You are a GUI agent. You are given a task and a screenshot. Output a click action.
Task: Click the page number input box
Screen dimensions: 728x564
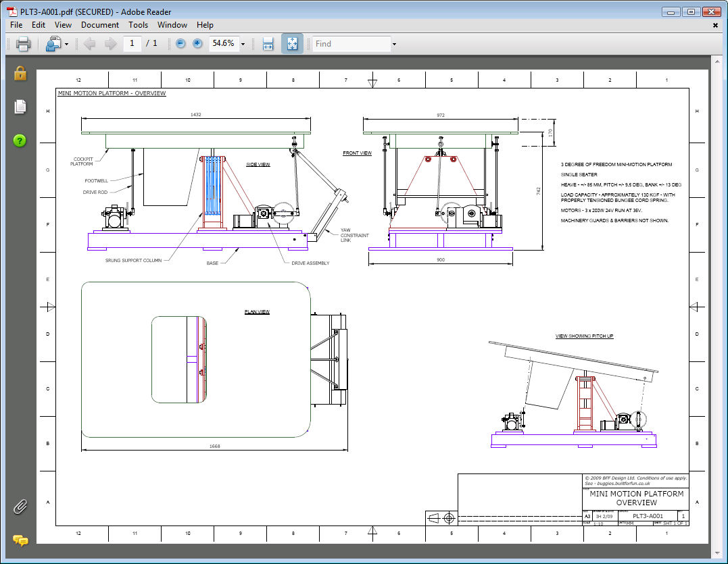point(132,44)
